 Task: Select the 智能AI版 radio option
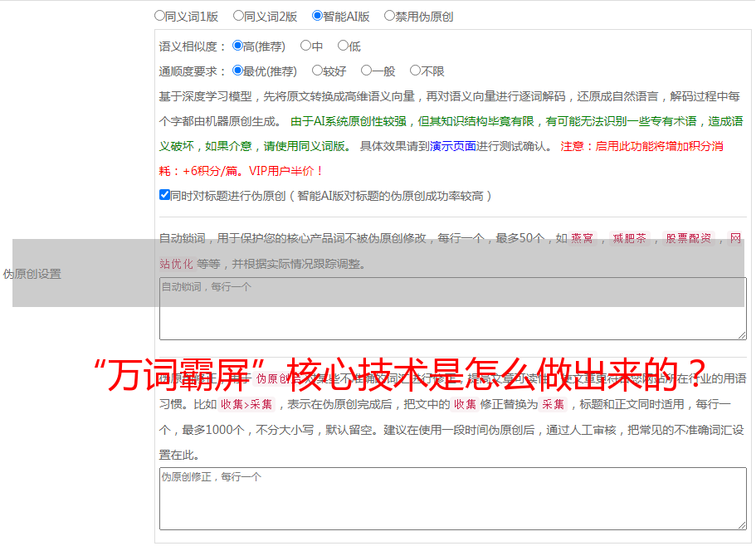[317, 16]
